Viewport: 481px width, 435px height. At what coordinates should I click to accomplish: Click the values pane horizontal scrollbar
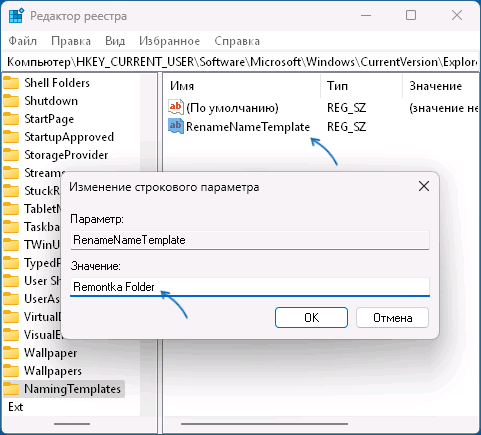point(265,424)
